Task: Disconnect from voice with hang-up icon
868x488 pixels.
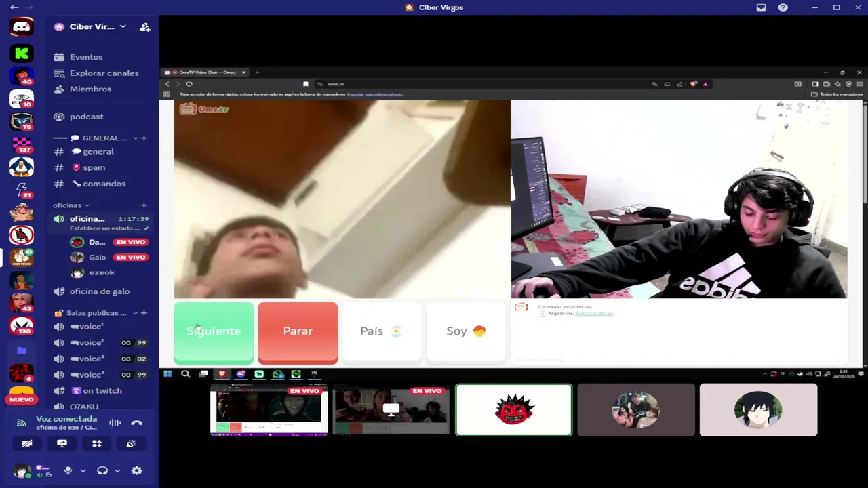Action: pyautogui.click(x=137, y=423)
